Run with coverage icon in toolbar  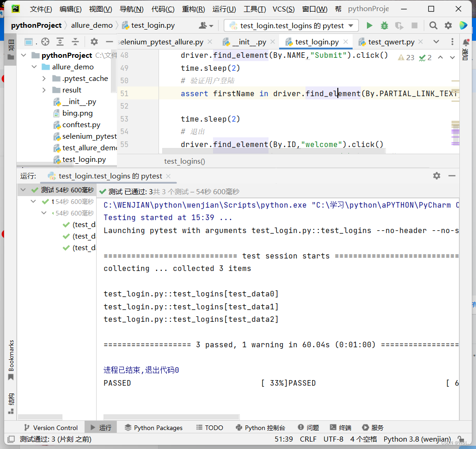coord(399,25)
